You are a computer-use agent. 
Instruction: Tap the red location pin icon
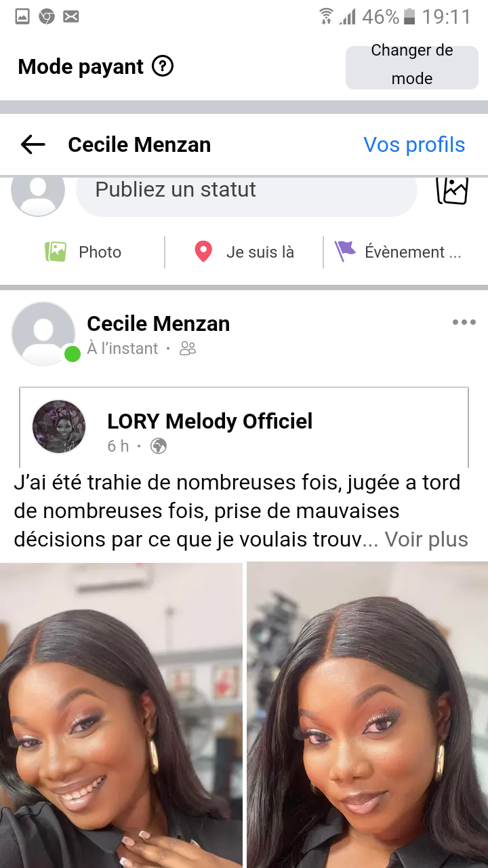point(203,252)
